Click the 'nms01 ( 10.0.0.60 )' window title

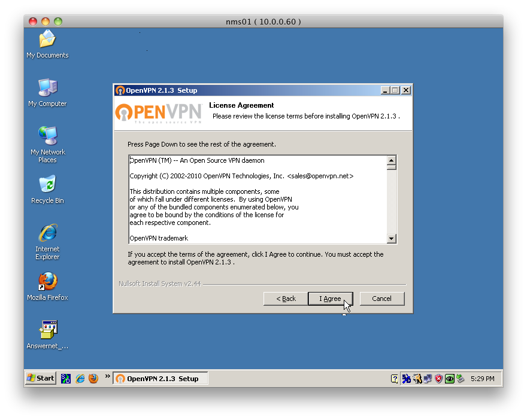tap(263, 22)
